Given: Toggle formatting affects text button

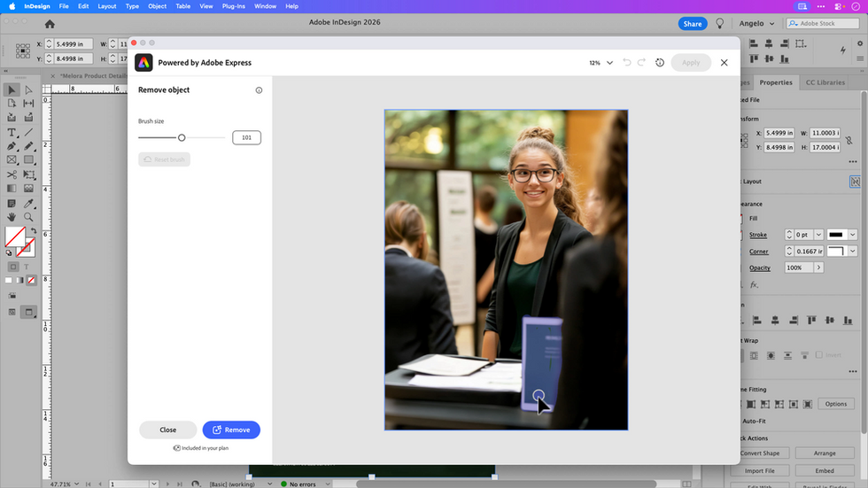Looking at the screenshot, I should pos(26,267).
